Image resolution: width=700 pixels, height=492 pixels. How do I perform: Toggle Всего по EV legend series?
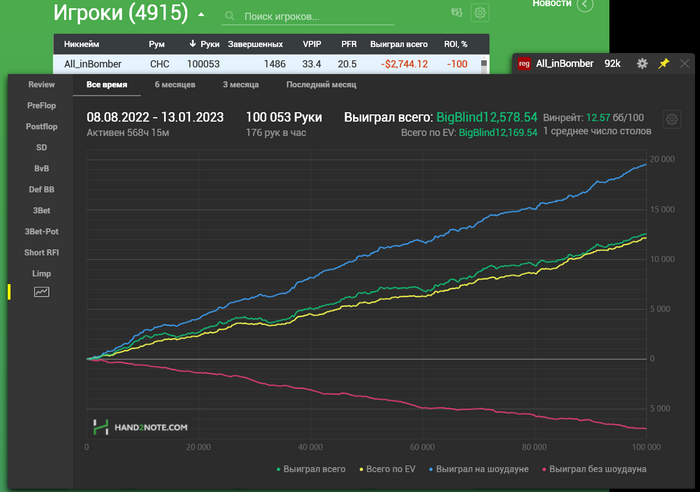pyautogui.click(x=387, y=469)
